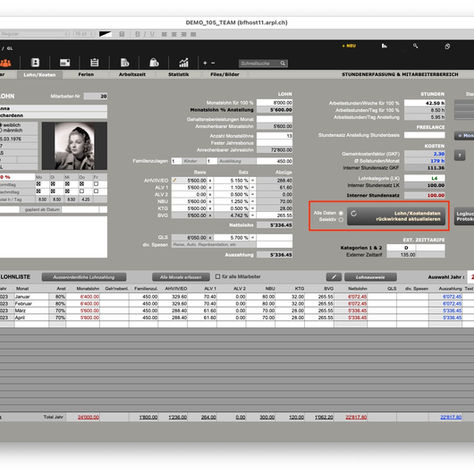Select the weiblich radio button
474x474 pixels.
[x=1, y=125]
